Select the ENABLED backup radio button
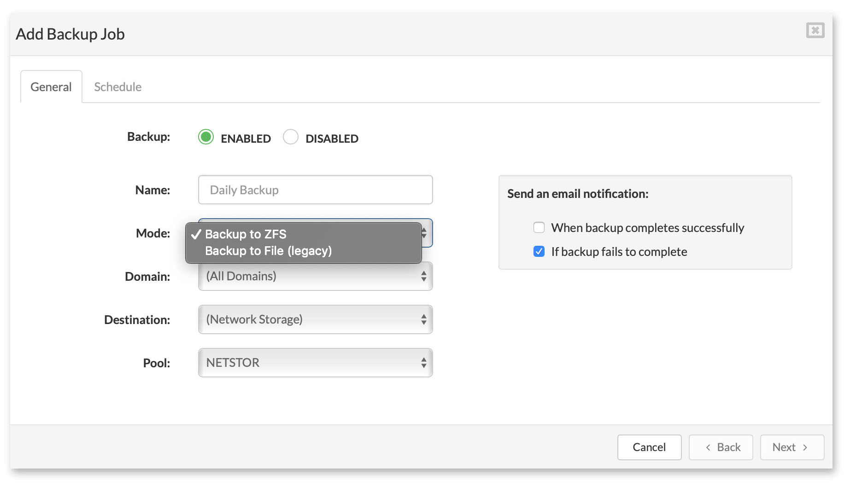 pyautogui.click(x=206, y=137)
